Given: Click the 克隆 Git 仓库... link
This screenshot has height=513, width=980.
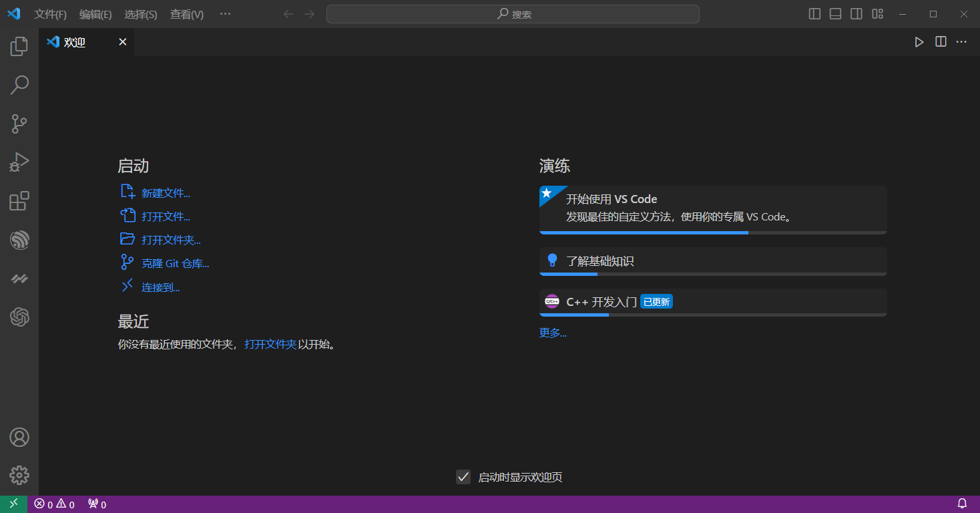Looking at the screenshot, I should (x=176, y=264).
